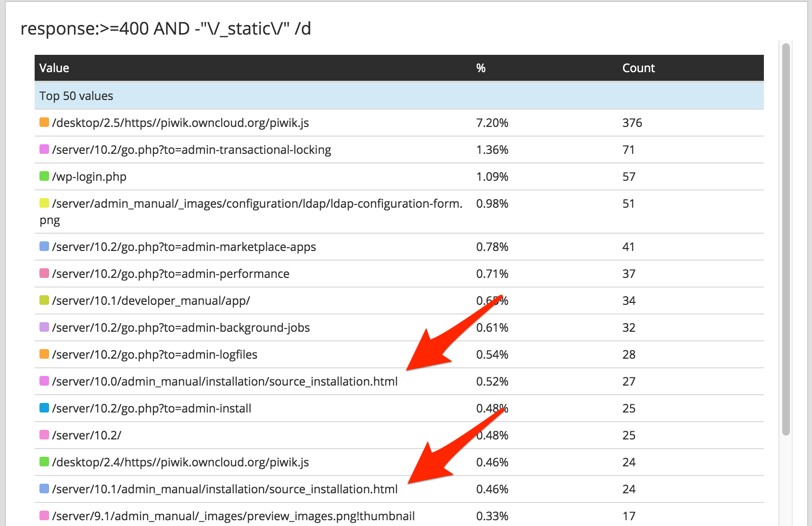
Task: Click the swatch beside /server/10.1/developer_manual/app/
Action: pyautogui.click(x=44, y=300)
